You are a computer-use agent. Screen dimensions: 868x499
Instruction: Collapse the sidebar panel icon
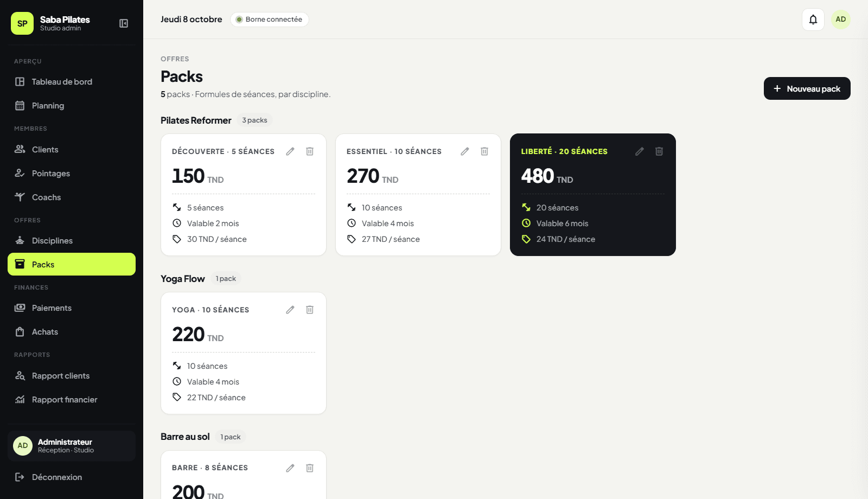pos(124,23)
